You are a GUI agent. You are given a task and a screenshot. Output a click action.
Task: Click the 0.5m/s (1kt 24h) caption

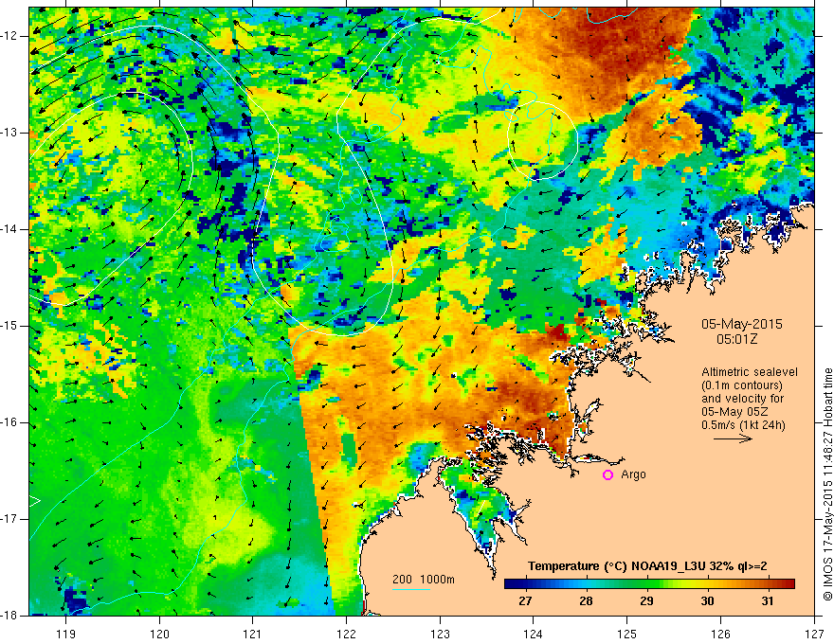pos(743,424)
